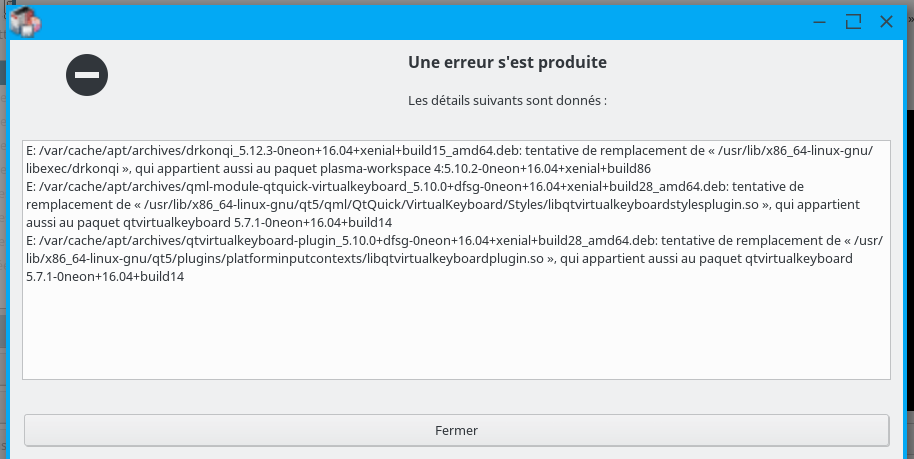Open the window menu from title bar icon
Viewport: 914px width, 459px height.
point(23,20)
